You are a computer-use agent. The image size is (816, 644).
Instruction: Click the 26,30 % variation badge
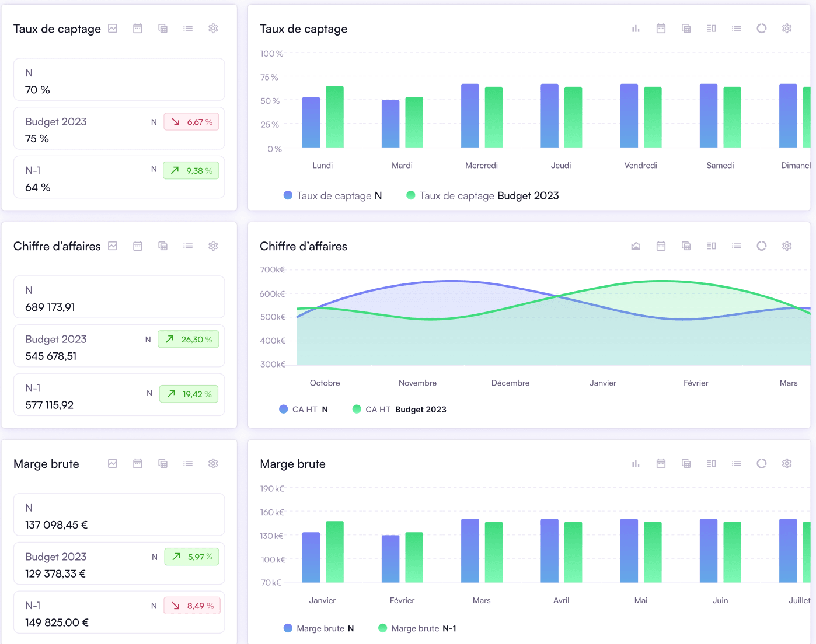(x=189, y=339)
